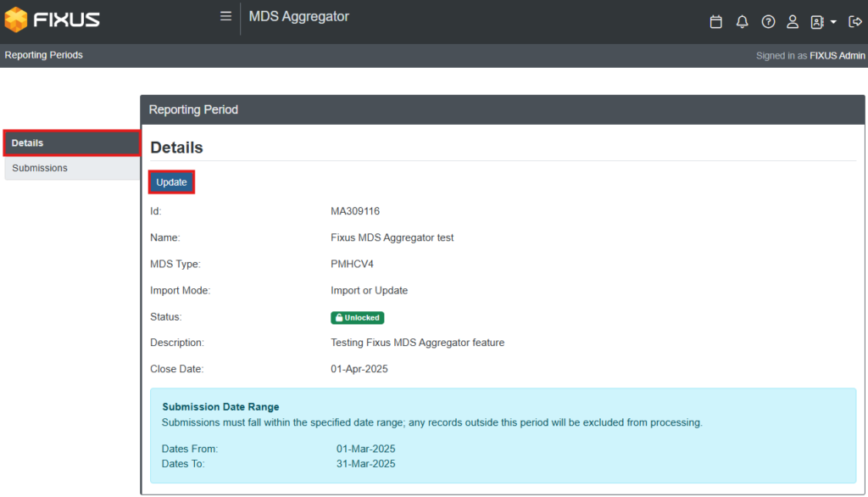Click the 'Reporting Period' panel header
Screen dimensions: 868x497
(503, 109)
